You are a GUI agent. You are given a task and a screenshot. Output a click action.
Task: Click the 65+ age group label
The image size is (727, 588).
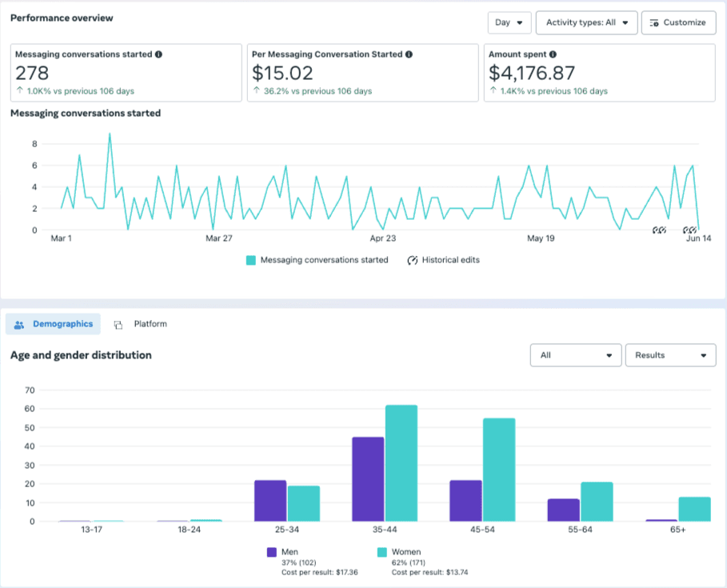(678, 530)
